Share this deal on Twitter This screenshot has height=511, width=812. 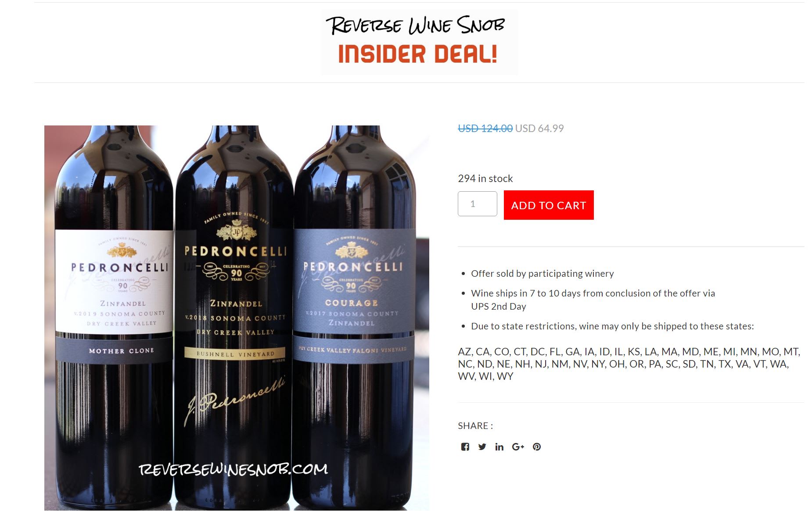pyautogui.click(x=482, y=447)
